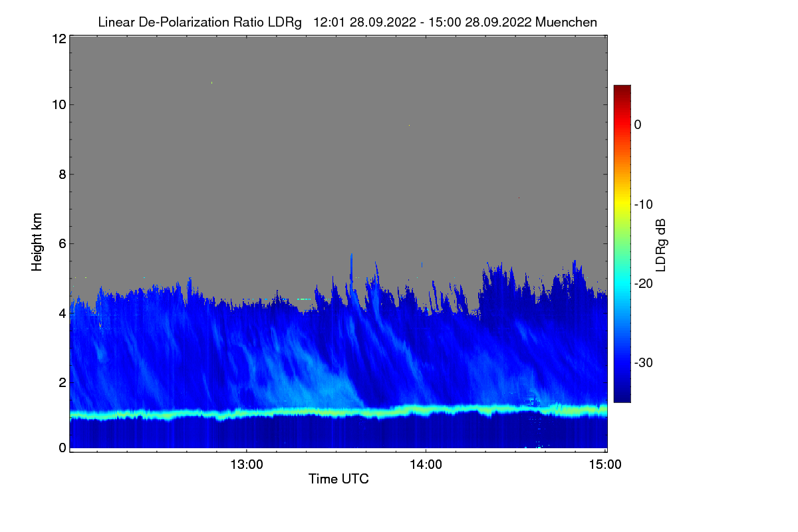Image resolution: width=798 pixels, height=532 pixels.
Task: Click the "LDRg dB" colorbar label
Action: point(660,245)
